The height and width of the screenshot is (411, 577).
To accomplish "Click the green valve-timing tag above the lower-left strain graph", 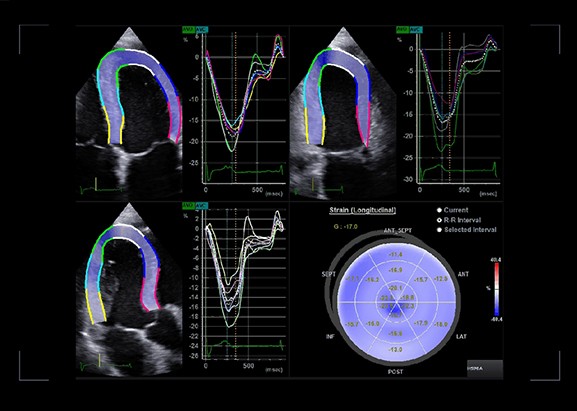I will (188, 205).
